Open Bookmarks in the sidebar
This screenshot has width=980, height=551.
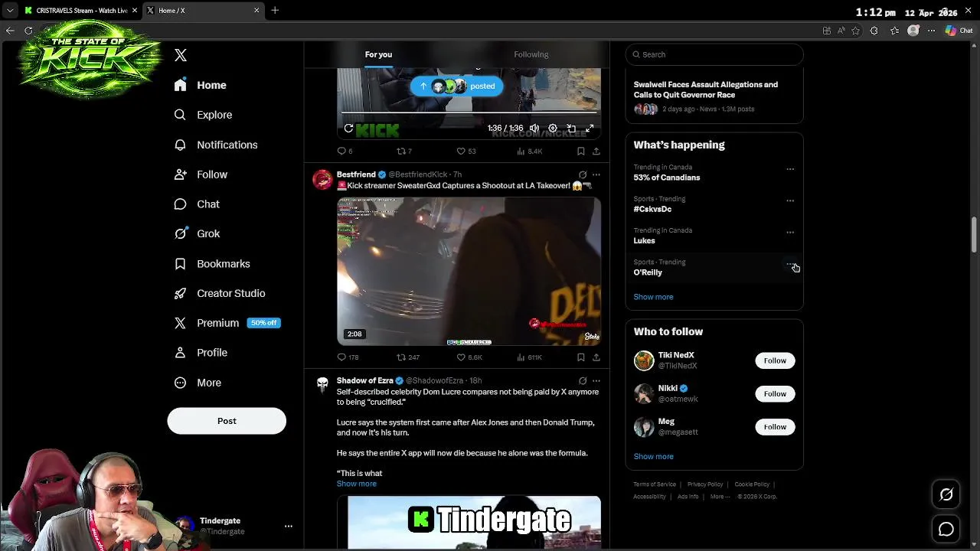[213, 263]
